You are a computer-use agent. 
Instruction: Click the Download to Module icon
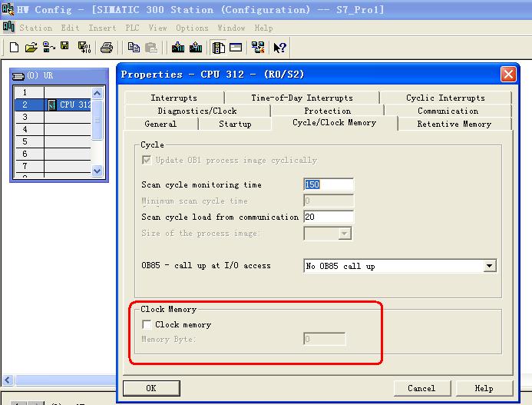(x=178, y=48)
